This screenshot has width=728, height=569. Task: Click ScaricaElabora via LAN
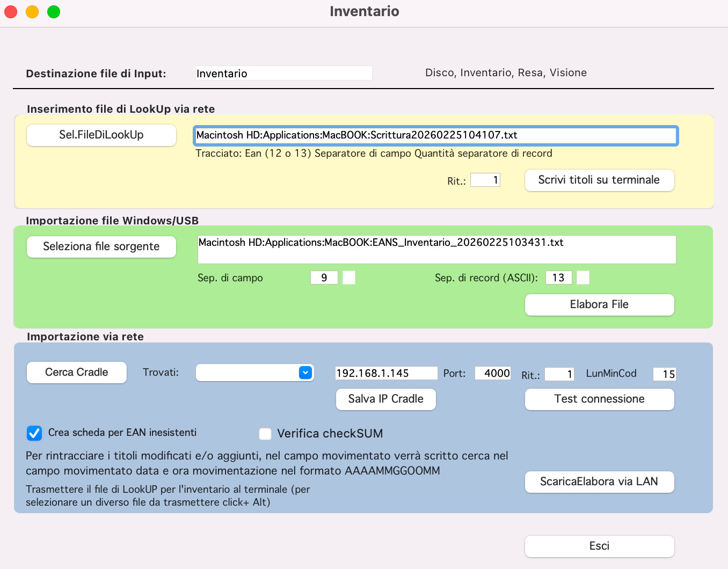pos(599,482)
